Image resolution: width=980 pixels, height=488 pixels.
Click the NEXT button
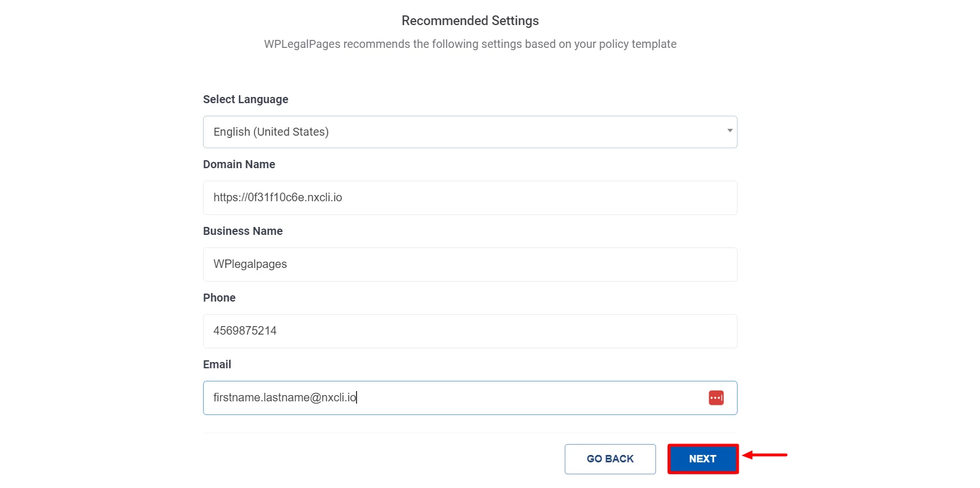click(x=703, y=459)
